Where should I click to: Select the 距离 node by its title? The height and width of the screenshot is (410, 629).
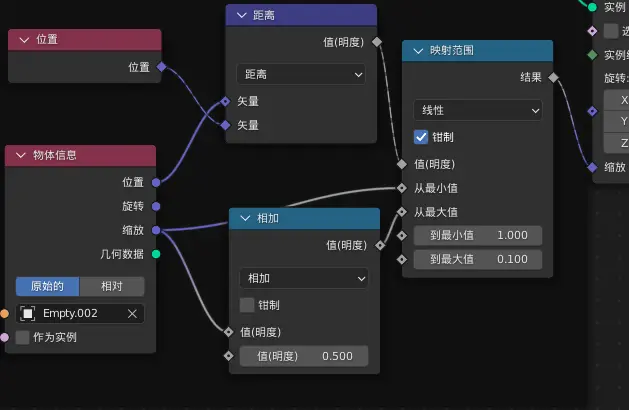264,15
